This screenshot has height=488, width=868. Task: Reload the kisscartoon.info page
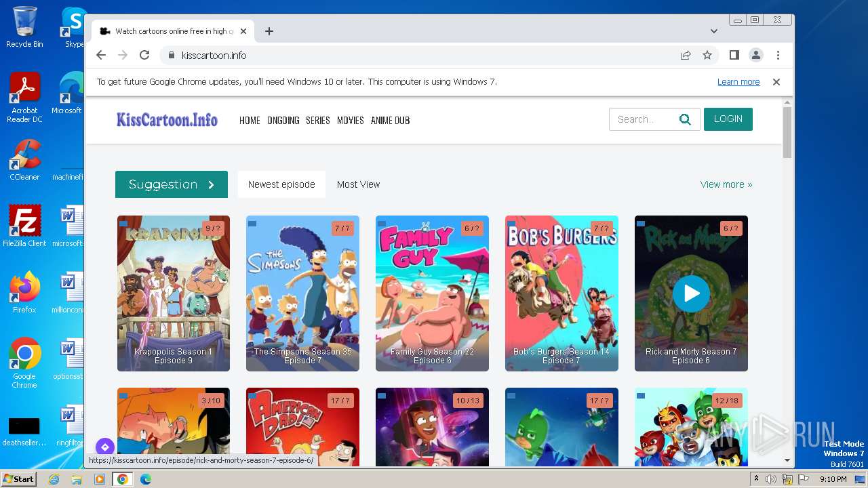click(144, 56)
